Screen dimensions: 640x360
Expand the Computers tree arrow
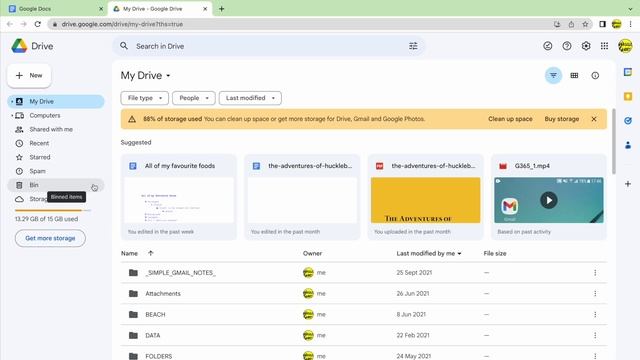click(x=12, y=116)
